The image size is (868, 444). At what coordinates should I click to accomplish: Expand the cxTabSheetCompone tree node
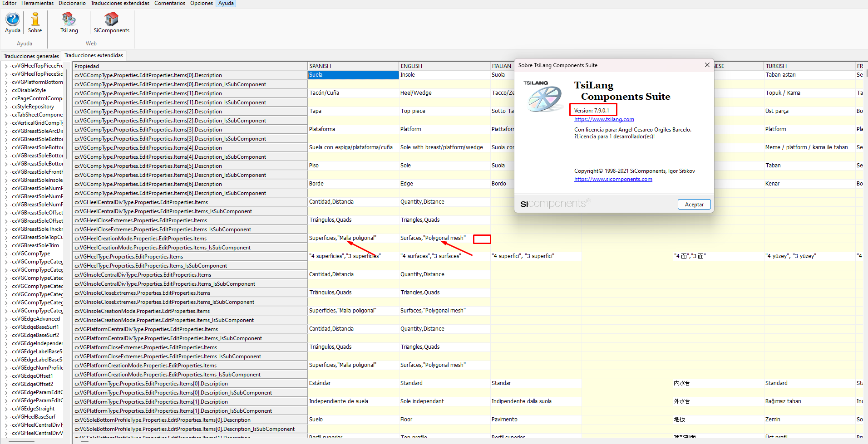6,115
